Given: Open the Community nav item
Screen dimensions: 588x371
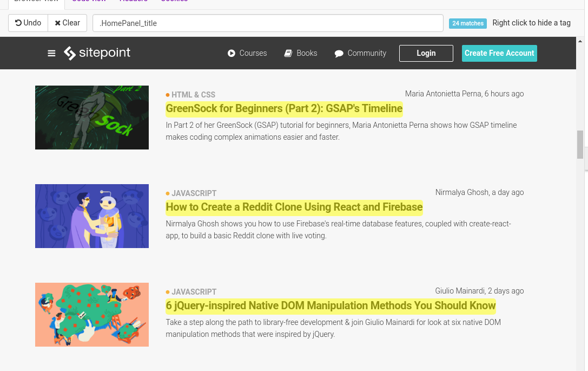Looking at the screenshot, I should tap(360, 53).
